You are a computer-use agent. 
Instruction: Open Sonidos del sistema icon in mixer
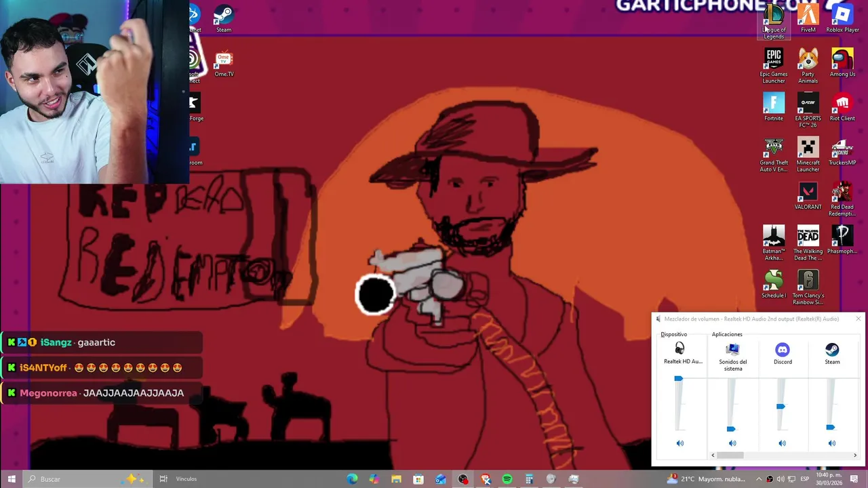[732, 350]
